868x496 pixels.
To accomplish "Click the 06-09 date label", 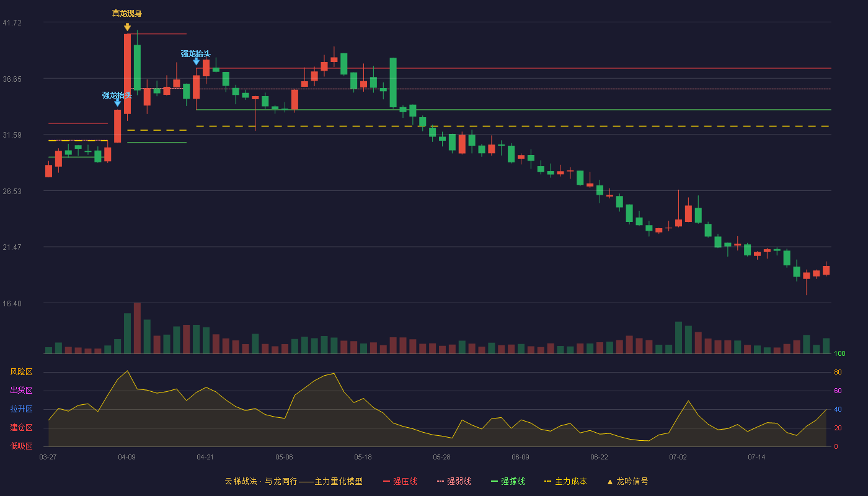I will (520, 457).
